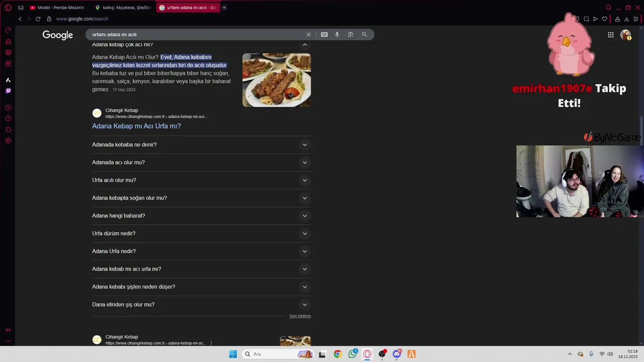This screenshot has width=644, height=362.
Task: Expand 'Adanada kebaba ne denir?' question
Action: (201, 145)
